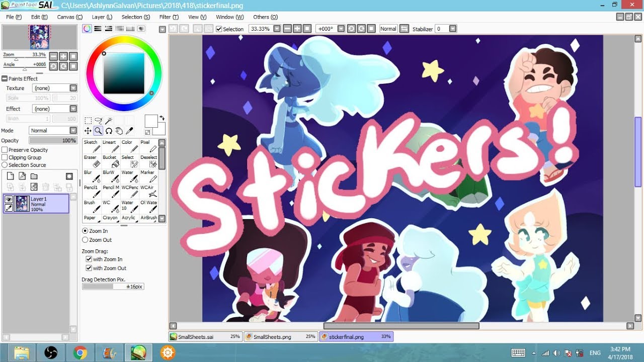Pick a shade in color square
Image resolution: width=644 pixels, height=362 pixels.
(124, 73)
